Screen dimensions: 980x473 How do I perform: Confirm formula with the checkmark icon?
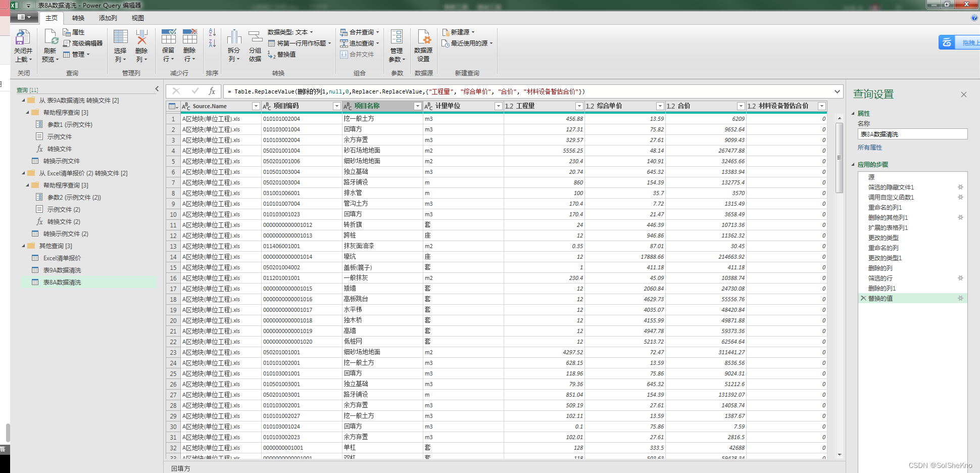195,91
